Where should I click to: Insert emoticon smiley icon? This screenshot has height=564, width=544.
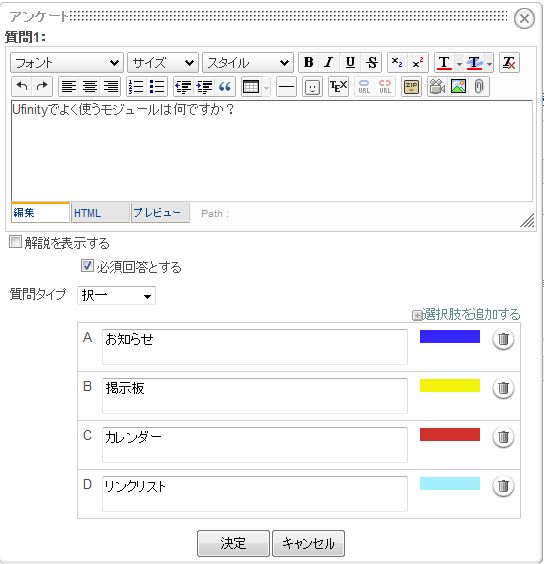tap(312, 87)
